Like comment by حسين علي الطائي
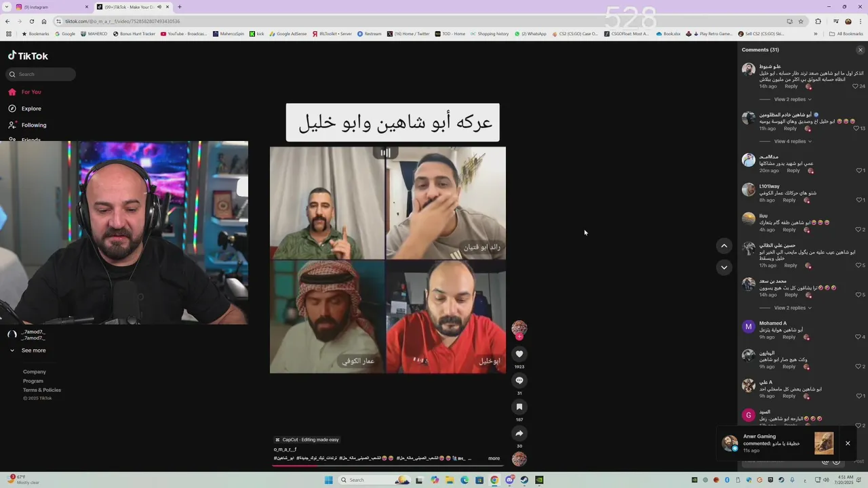 pyautogui.click(x=859, y=265)
